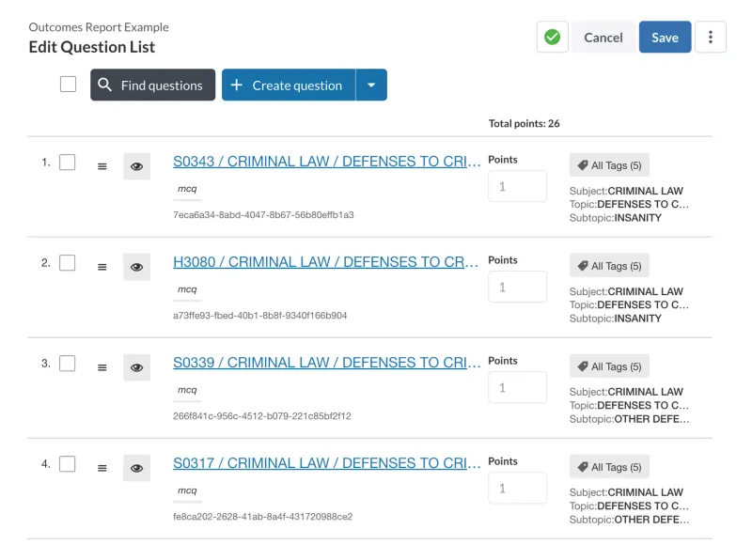Click the Find questions button
Image resolution: width=752 pixels, height=560 pixels.
coord(152,85)
